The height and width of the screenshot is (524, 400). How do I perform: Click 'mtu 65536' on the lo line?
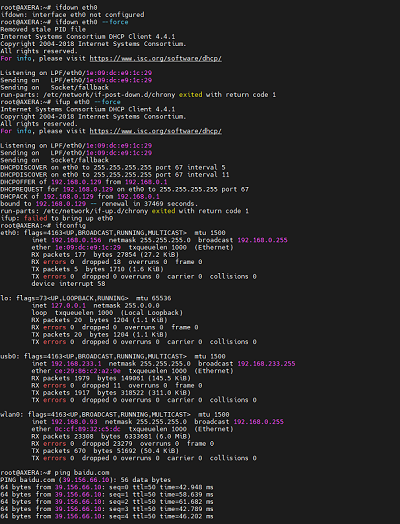click(153, 298)
